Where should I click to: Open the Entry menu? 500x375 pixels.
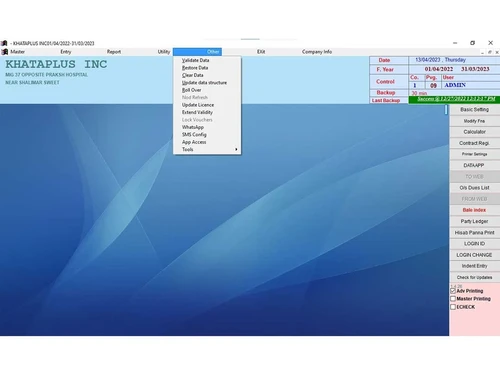coord(66,52)
